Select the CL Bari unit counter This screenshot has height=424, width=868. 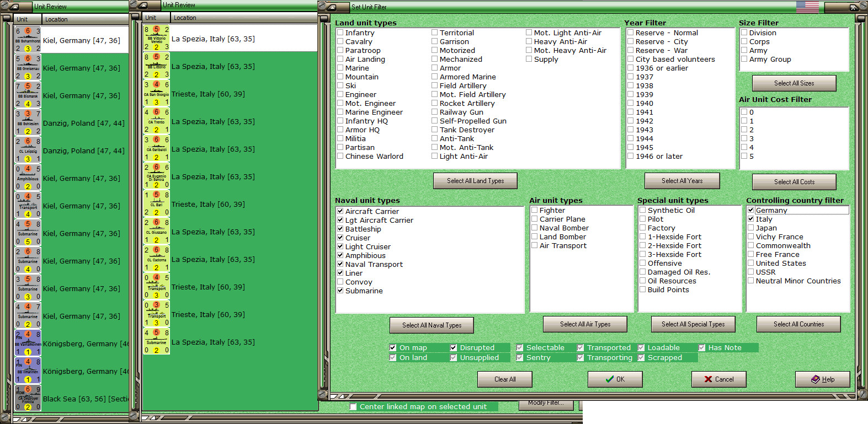tap(156, 203)
